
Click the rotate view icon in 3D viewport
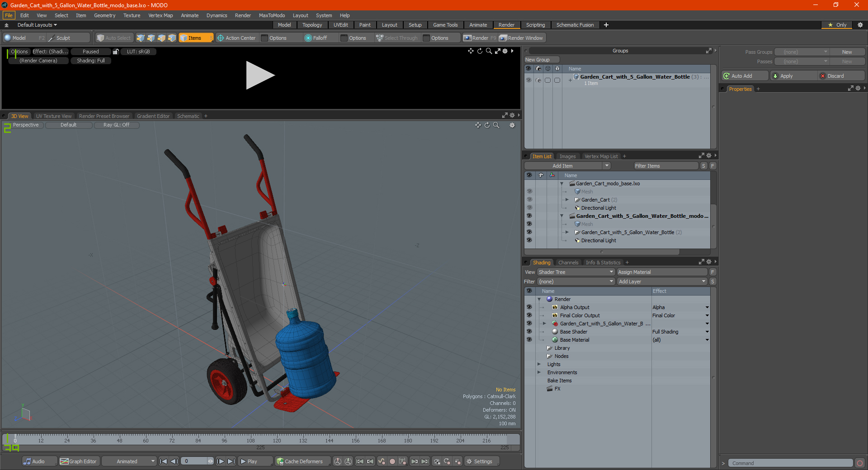pos(487,125)
